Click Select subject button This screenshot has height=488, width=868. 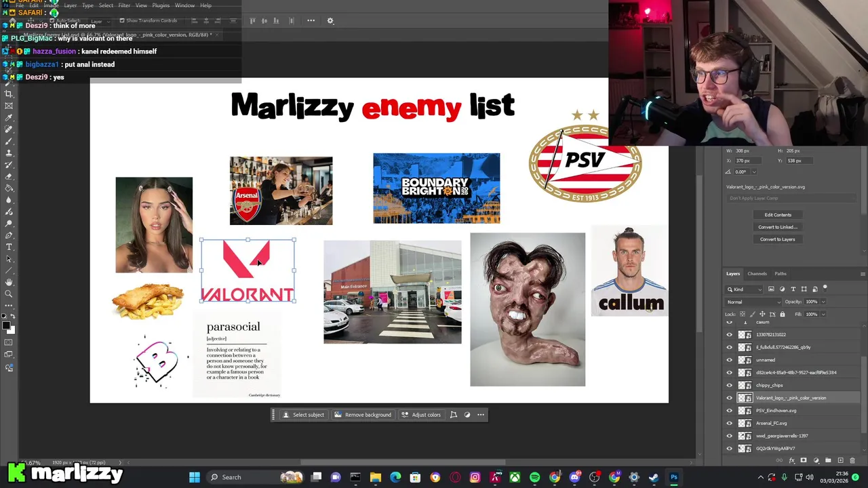[x=303, y=415]
